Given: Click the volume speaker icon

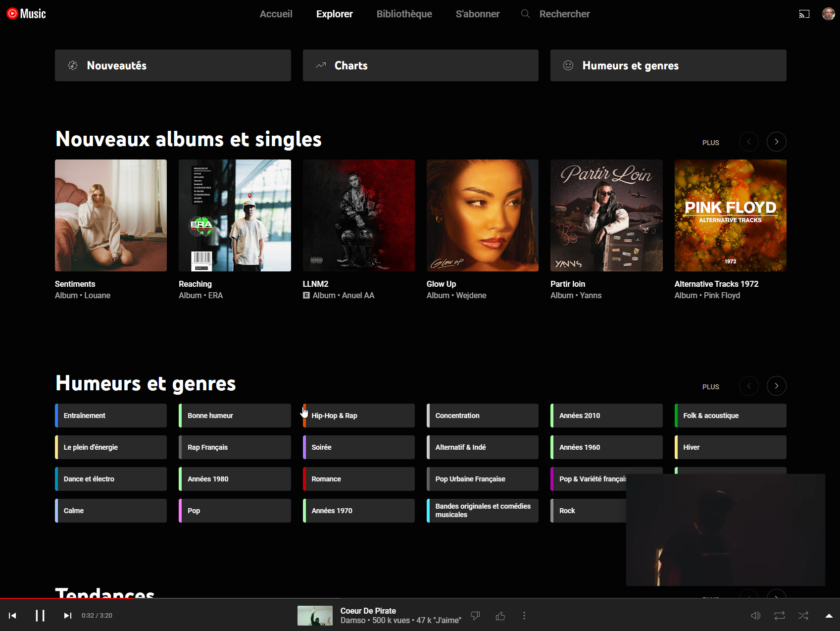Looking at the screenshot, I should [x=755, y=616].
